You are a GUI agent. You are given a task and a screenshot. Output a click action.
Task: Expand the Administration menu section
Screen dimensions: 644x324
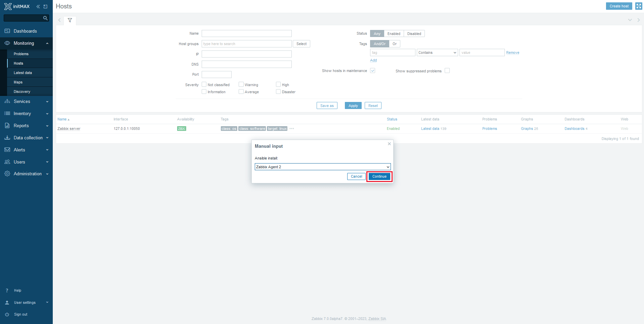[x=47, y=174]
